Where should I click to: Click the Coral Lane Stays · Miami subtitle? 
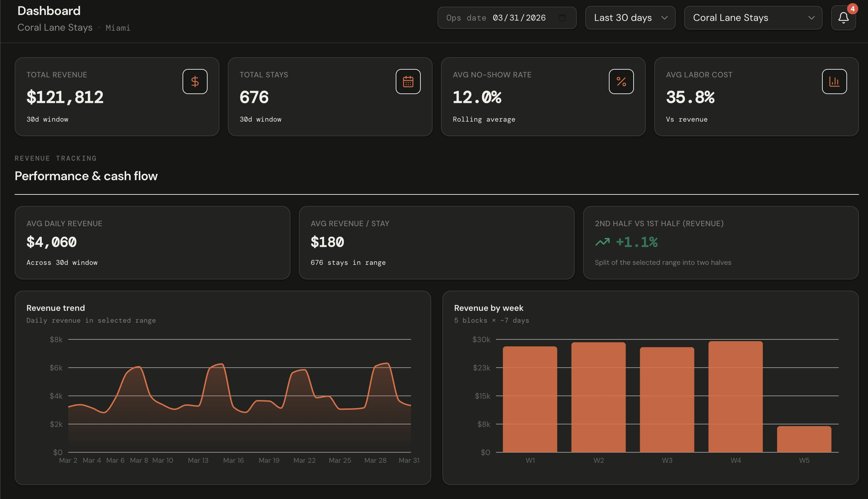[x=73, y=28]
